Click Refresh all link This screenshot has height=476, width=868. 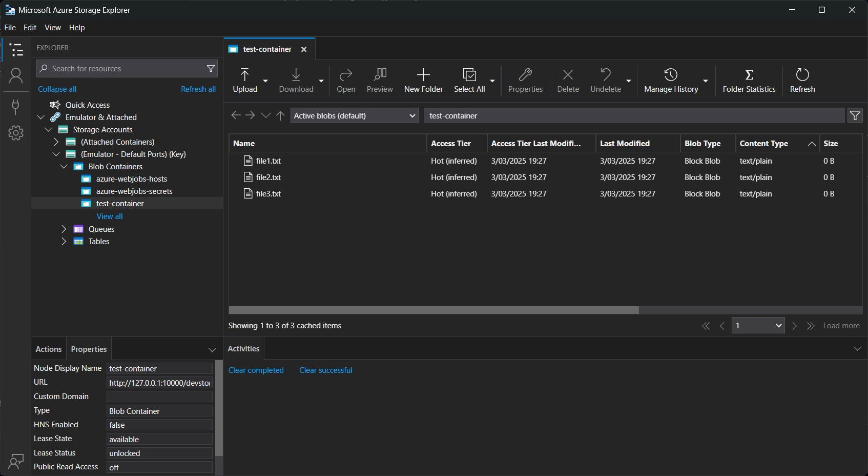198,89
